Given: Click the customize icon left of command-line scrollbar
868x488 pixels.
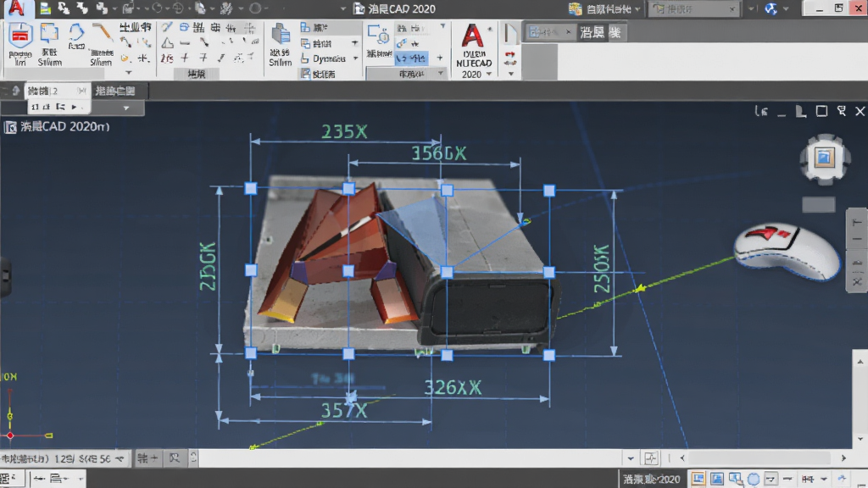Looking at the screenshot, I should [x=650, y=458].
